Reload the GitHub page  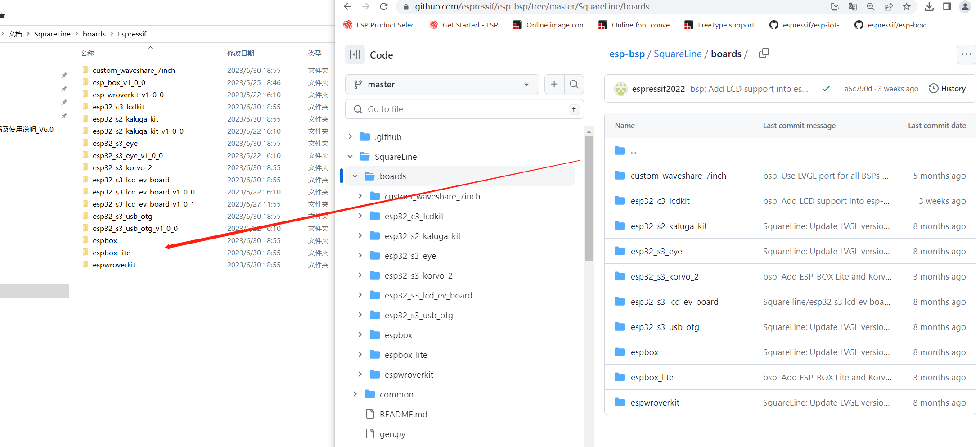pos(383,6)
